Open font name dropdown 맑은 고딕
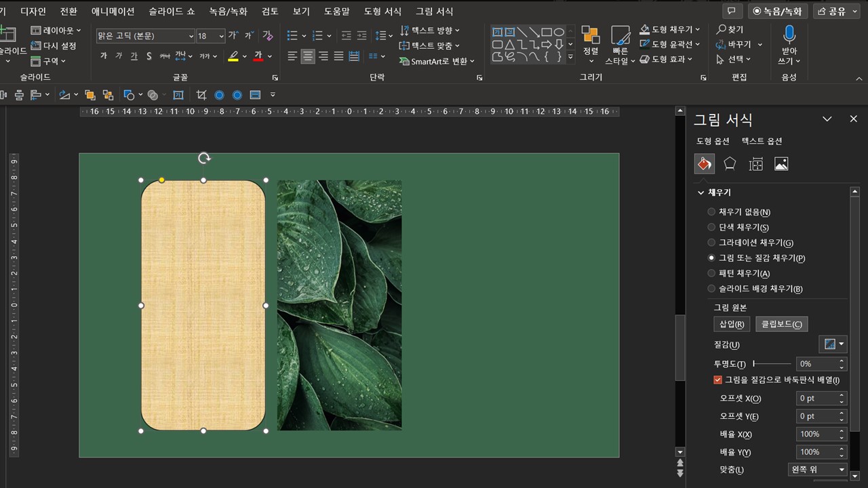Image resolution: width=868 pixels, height=488 pixels. 191,35
